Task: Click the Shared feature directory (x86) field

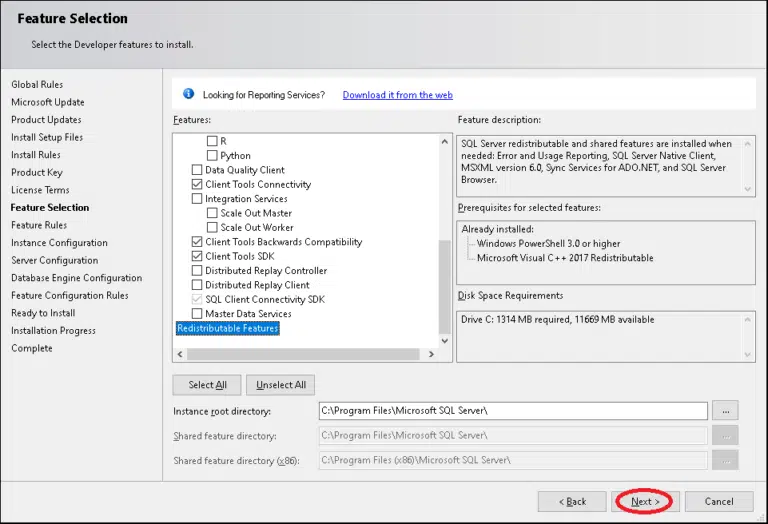Action: point(513,460)
